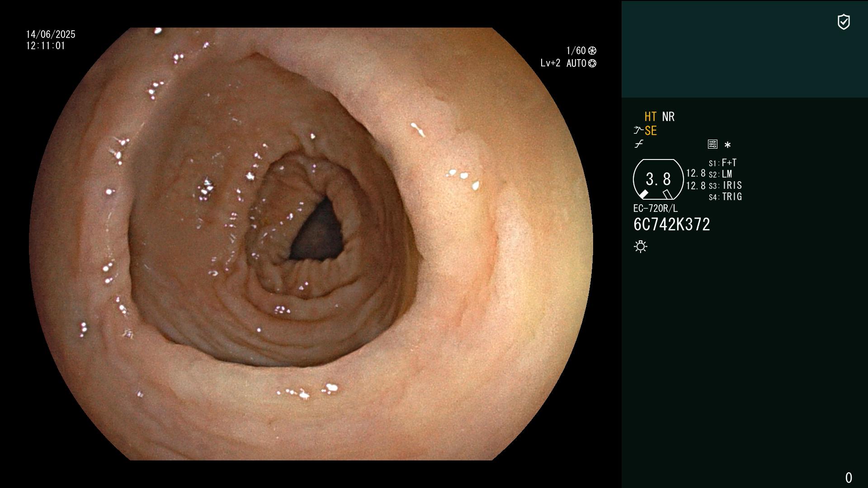Screen dimensions: 868x488
Task: Click the S1: F+T switch assignment
Action: coord(723,163)
